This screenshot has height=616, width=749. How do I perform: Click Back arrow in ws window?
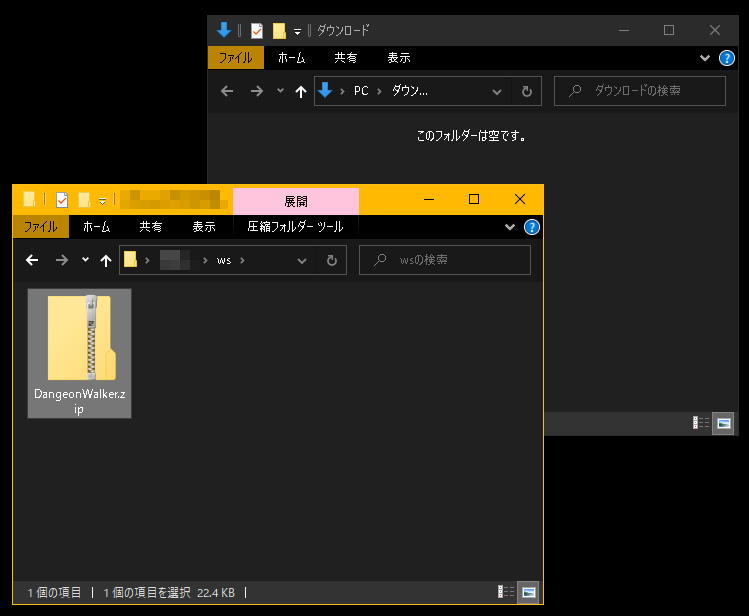point(32,260)
